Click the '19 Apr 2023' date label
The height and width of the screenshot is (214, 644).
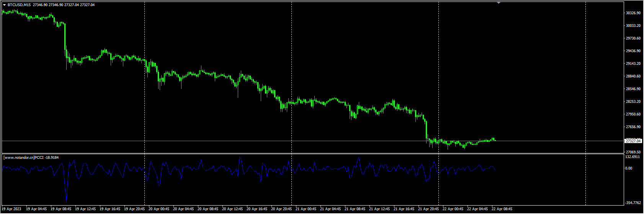11,209
